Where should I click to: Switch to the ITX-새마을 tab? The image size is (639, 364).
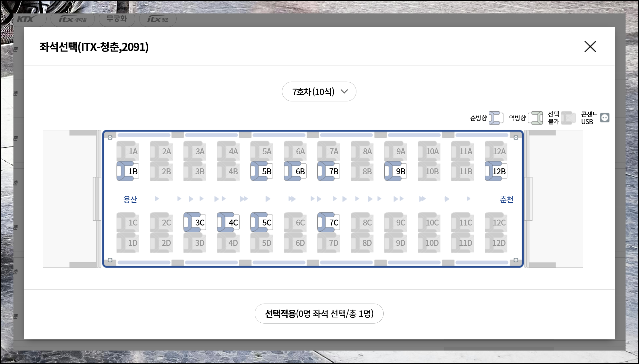click(73, 19)
